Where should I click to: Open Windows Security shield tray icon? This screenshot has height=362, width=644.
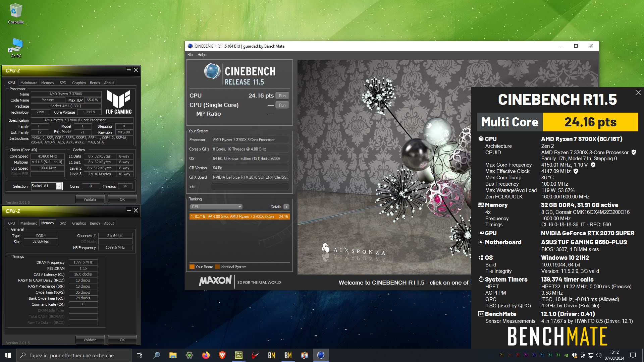pyautogui.click(x=574, y=355)
